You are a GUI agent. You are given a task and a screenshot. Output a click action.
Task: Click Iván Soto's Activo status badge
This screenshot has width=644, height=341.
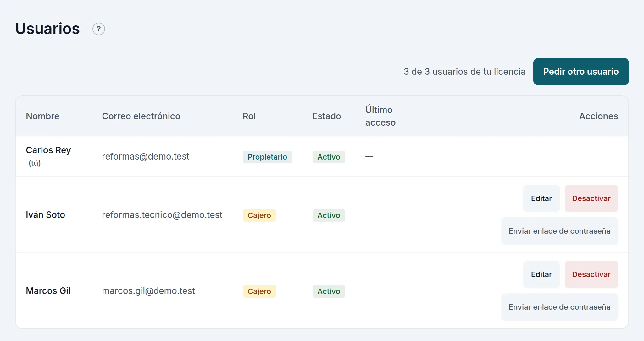[329, 215]
